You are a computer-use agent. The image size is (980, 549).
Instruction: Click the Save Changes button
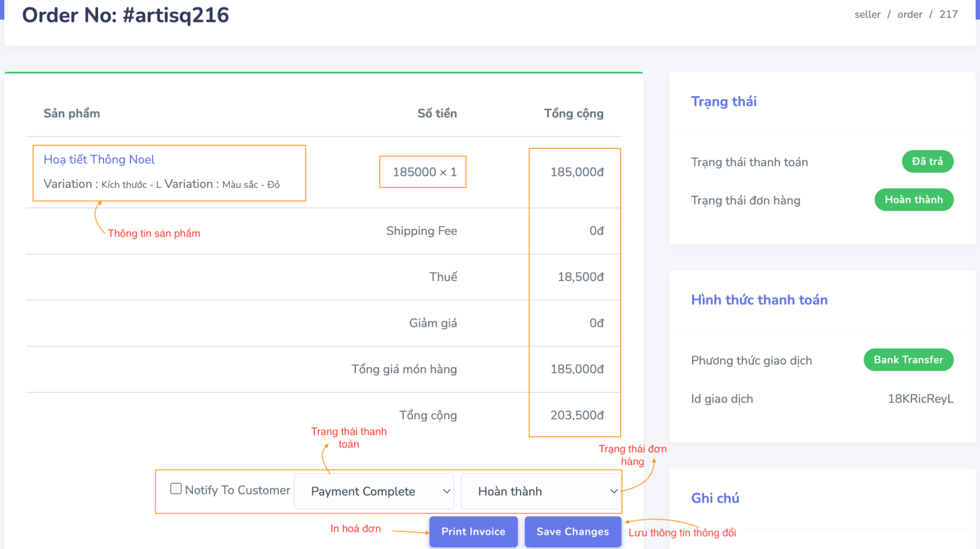point(572,532)
